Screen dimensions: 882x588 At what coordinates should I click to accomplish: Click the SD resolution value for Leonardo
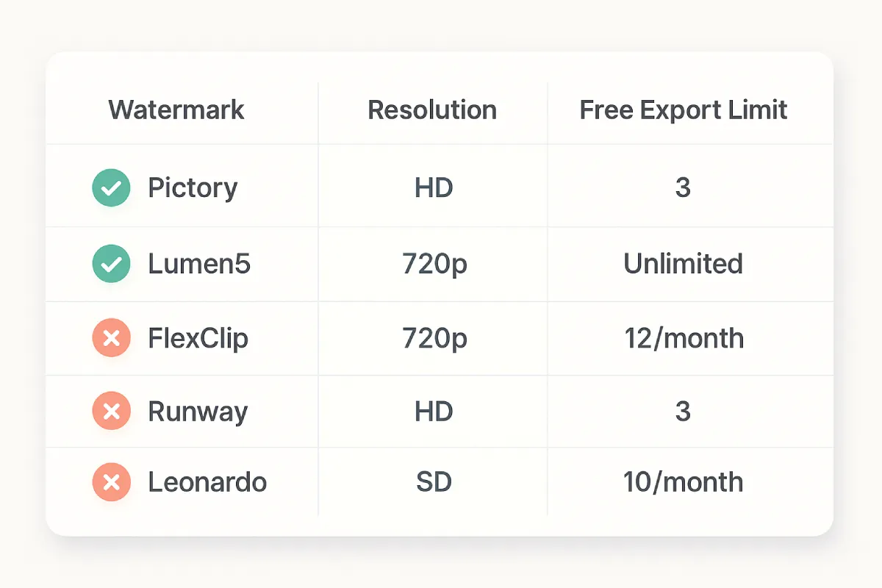(x=434, y=482)
